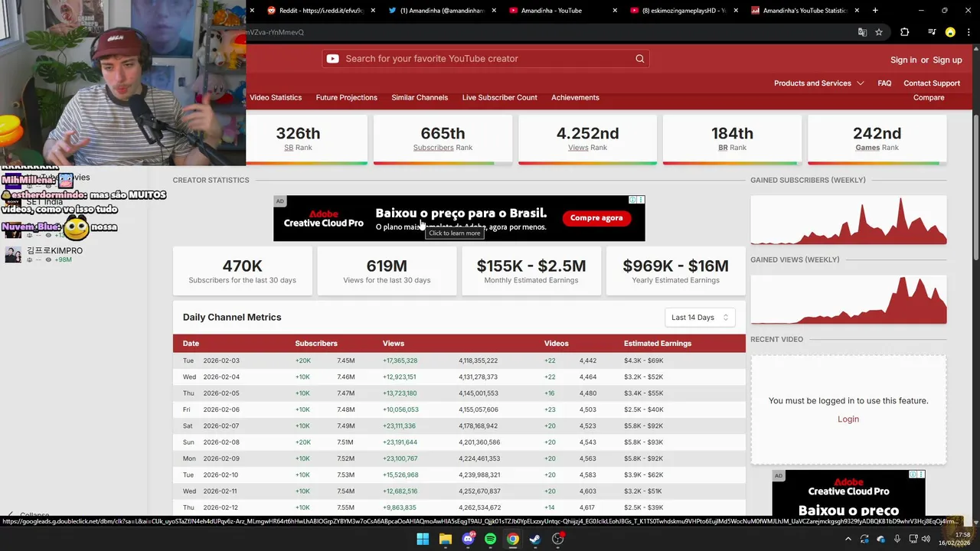Click the +23,191,644 views value
This screenshot has height=551, width=980.
click(400, 442)
